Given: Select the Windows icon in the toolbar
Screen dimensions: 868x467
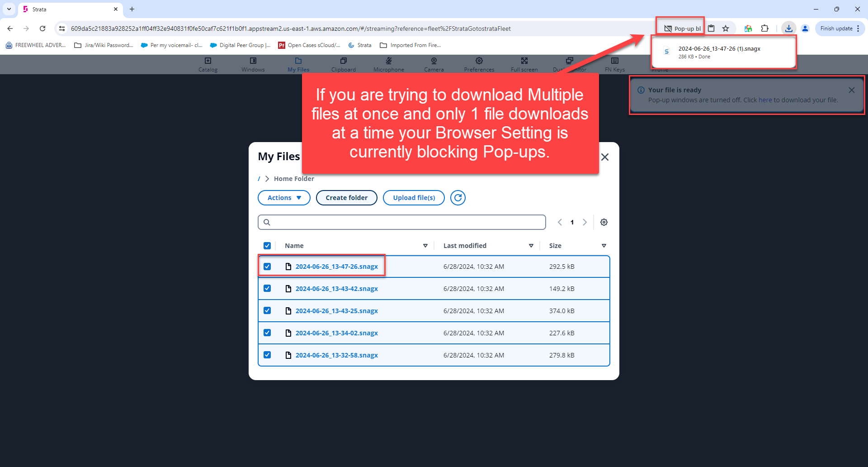Looking at the screenshot, I should (x=253, y=64).
